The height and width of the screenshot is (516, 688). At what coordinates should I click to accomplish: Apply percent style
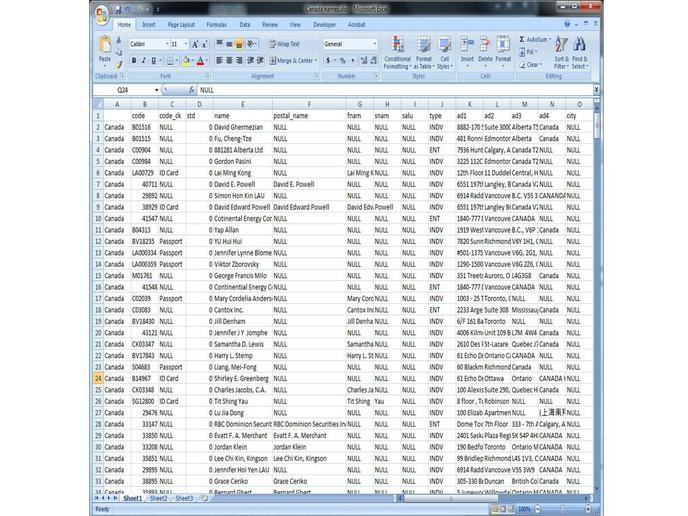click(343, 61)
